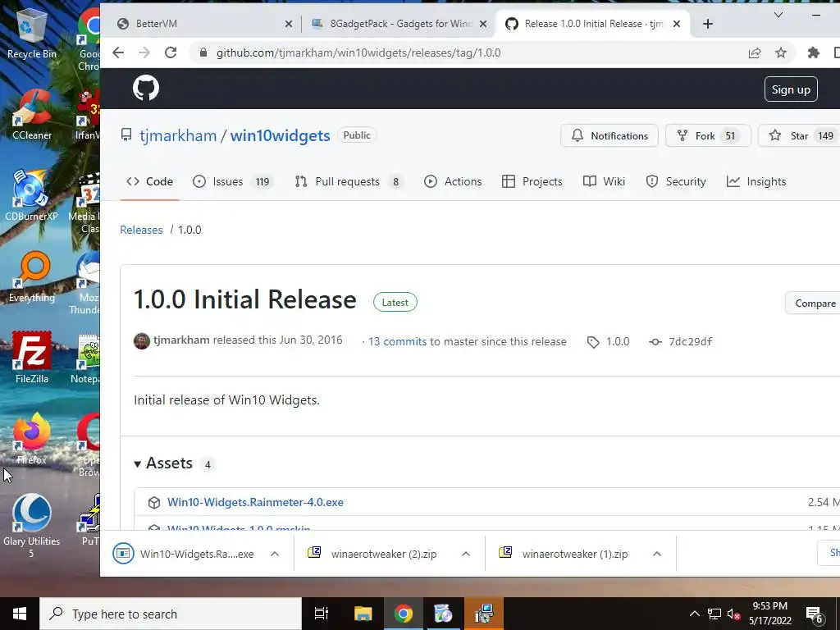Click the Chrome taskbar icon

404,614
